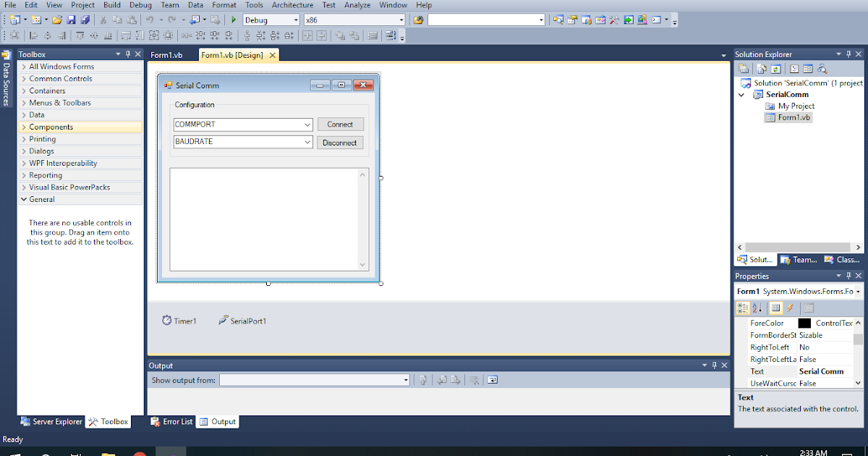
Task: Click the Align Tops layout icon
Action: 80,35
